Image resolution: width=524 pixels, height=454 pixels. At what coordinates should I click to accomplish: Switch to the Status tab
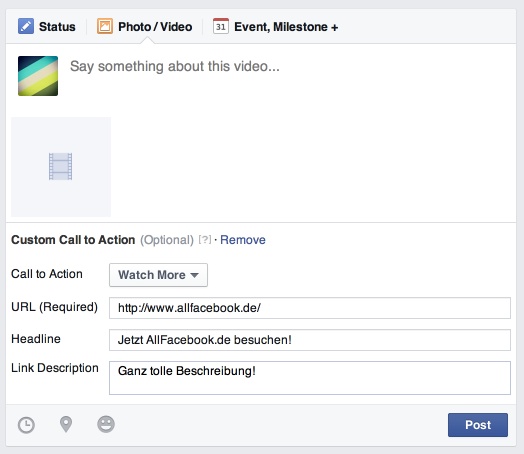(x=47, y=26)
